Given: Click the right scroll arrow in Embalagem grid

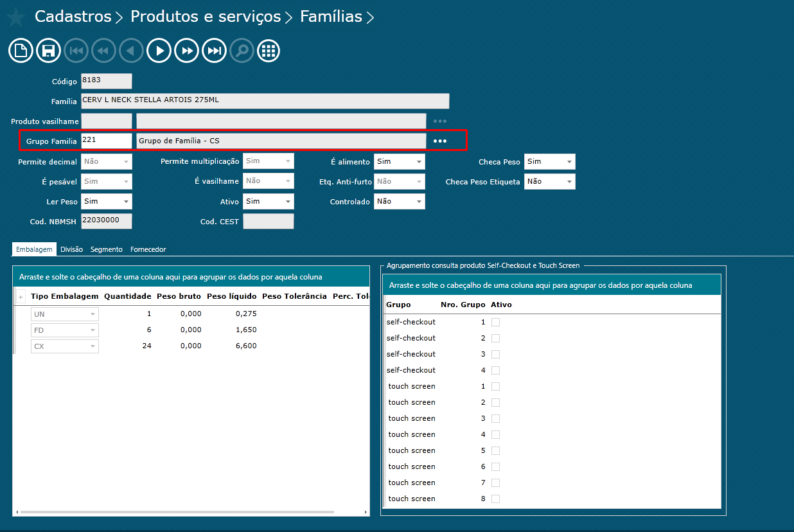Looking at the screenshot, I should point(366,512).
